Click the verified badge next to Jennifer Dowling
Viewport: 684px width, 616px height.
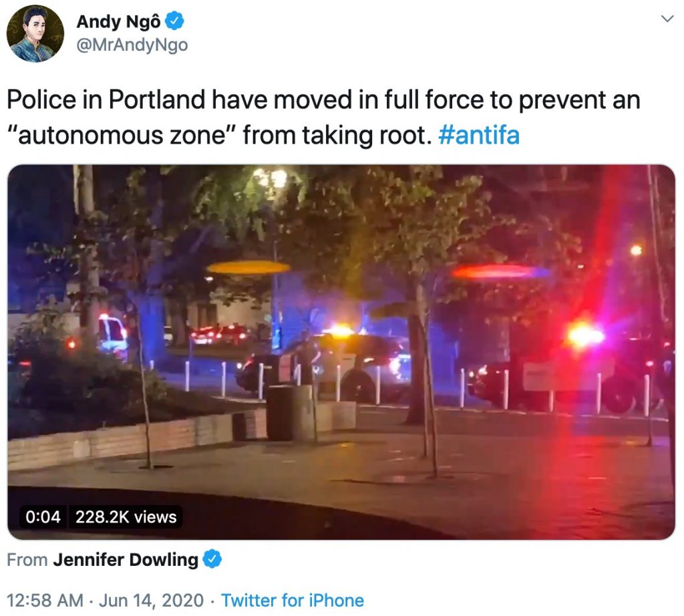click(212, 560)
